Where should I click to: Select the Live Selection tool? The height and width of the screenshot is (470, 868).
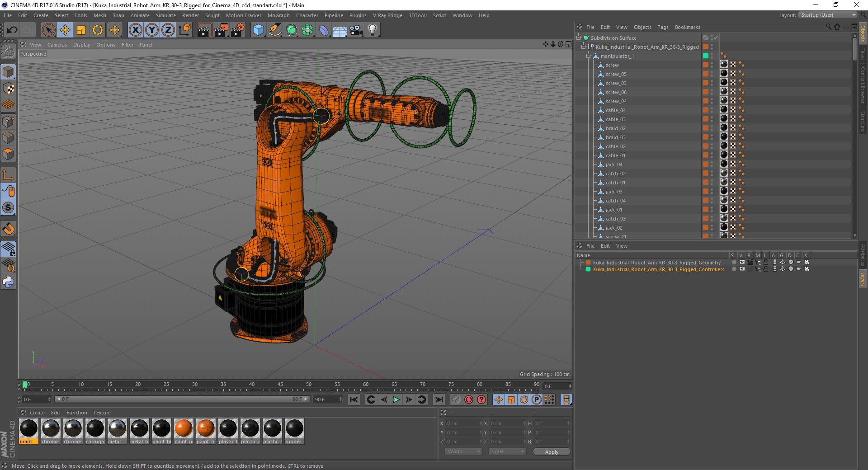48,30
